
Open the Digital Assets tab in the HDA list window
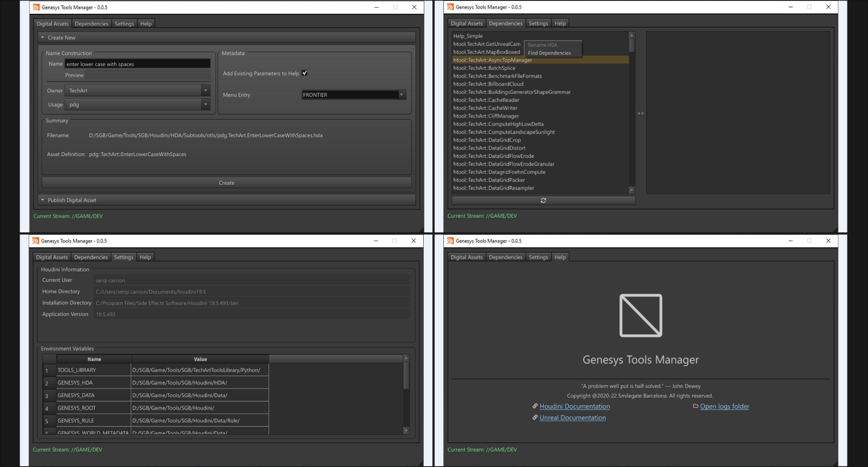coord(467,23)
